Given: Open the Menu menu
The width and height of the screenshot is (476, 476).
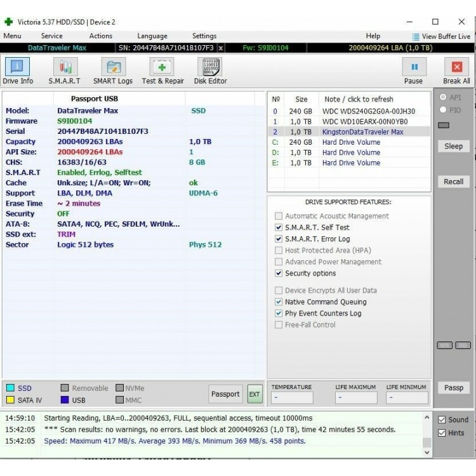Looking at the screenshot, I should [13, 36].
